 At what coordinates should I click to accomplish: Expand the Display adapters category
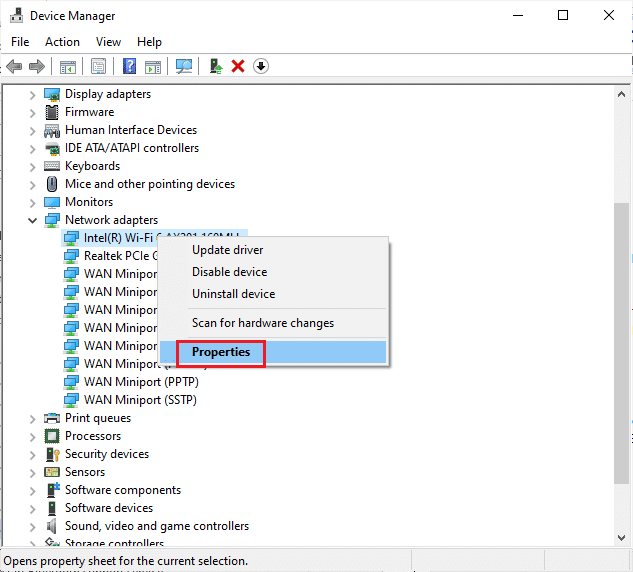pos(33,94)
